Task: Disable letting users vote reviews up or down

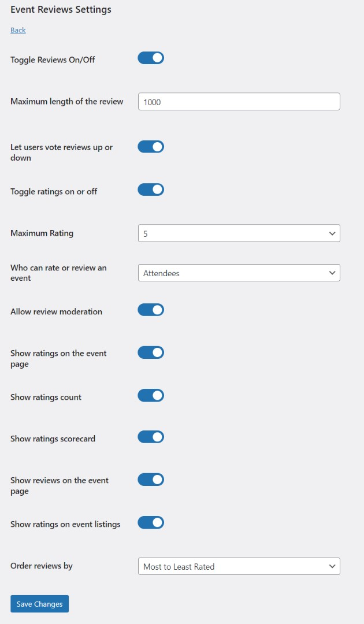Action: [151, 147]
